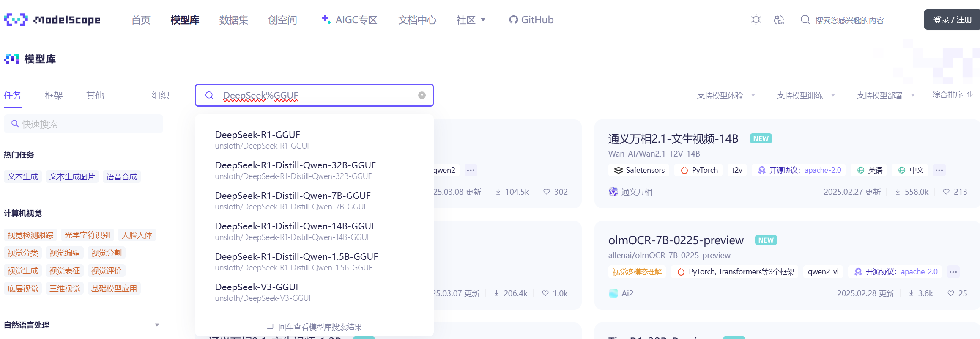This screenshot has height=339, width=980.
Task: Select the 框架 filter tab
Action: [x=54, y=96]
